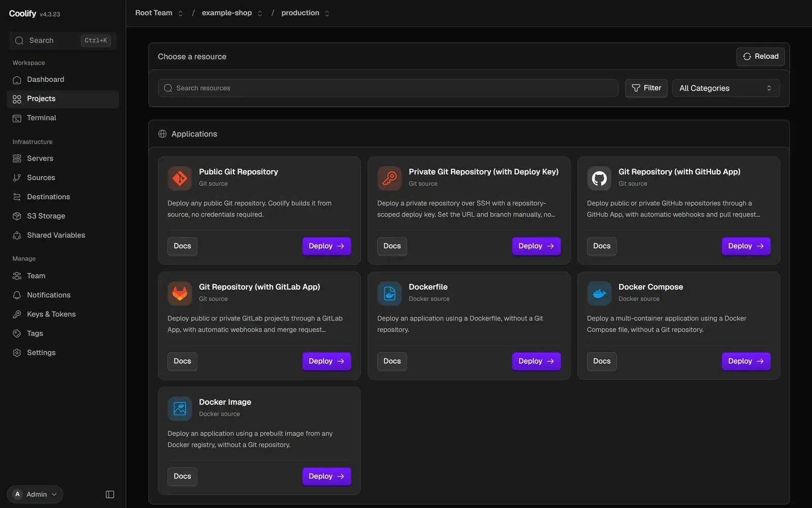Open the Admin user menu

[x=35, y=494]
